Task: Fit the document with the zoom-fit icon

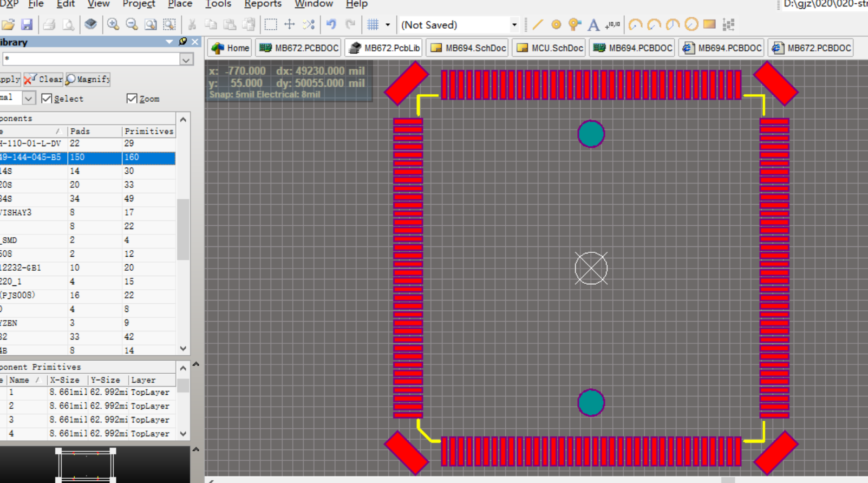Action: pos(151,25)
